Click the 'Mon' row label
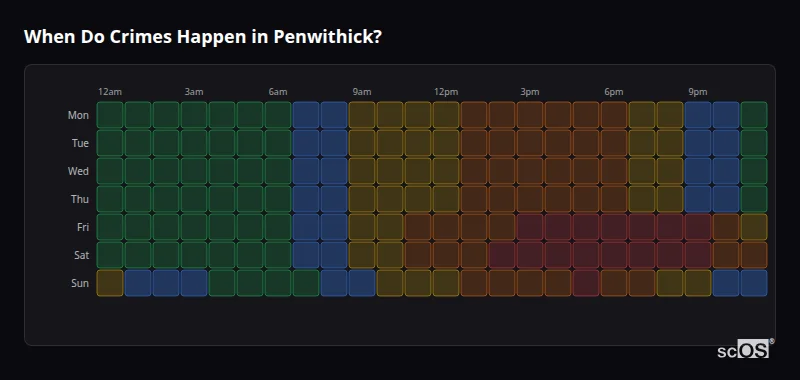Image resolution: width=800 pixels, height=380 pixels. 78,115
